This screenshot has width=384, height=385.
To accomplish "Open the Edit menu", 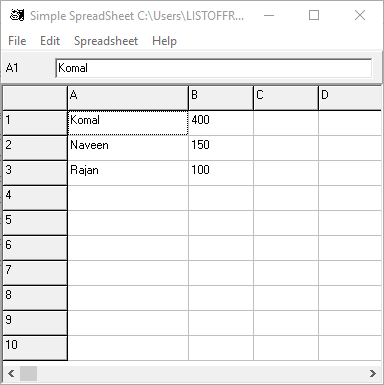I will point(50,41).
